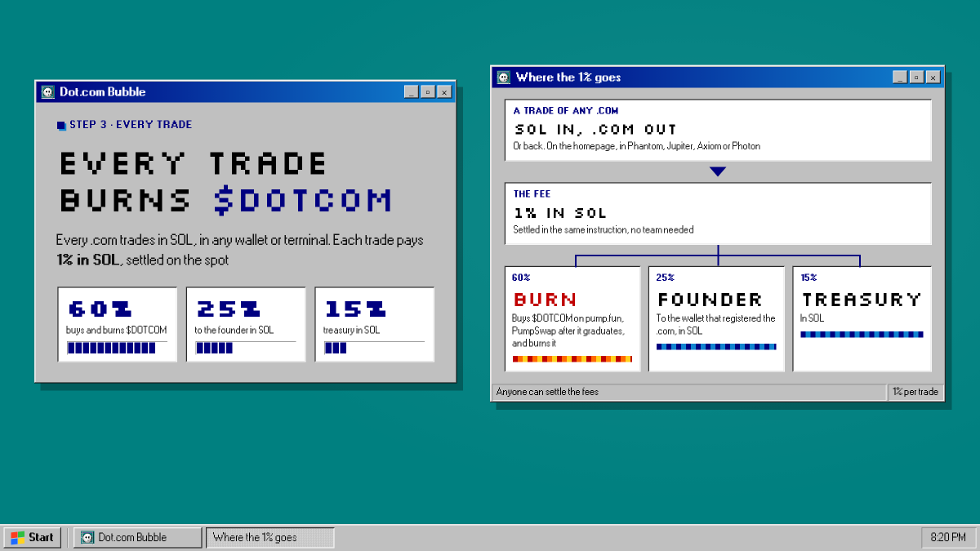Open the Start menu
Image resolution: width=980 pixels, height=551 pixels.
coord(33,537)
